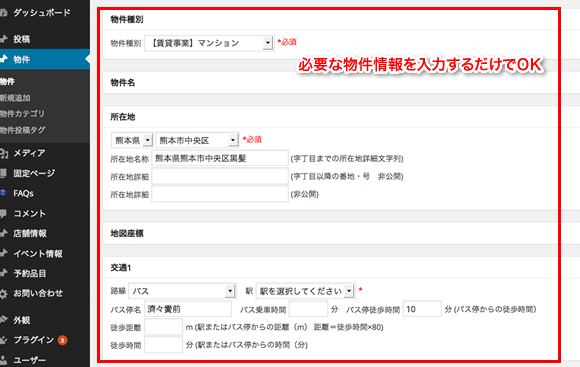Open the 物件カテゴリ submenu link

22,114
